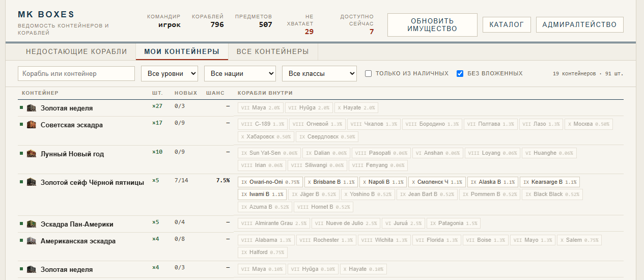
Task: Click the Золотой сейф Чёрной пятницы icon
Action: (x=31, y=182)
